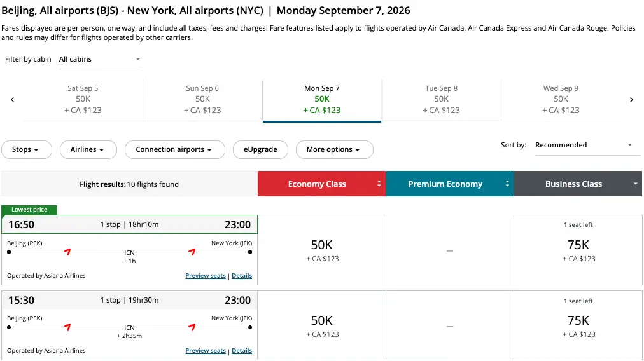View Details for the 15:30 flight

pos(242,351)
